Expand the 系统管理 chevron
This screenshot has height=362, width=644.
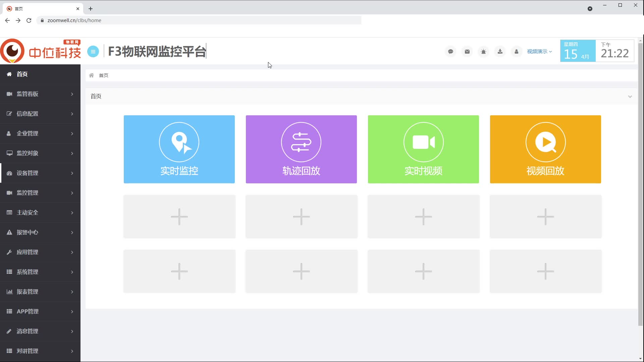(x=72, y=272)
